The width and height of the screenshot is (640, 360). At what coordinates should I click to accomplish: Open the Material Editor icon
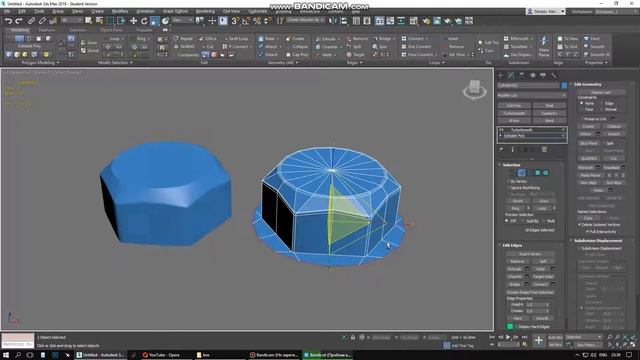tap(413, 21)
